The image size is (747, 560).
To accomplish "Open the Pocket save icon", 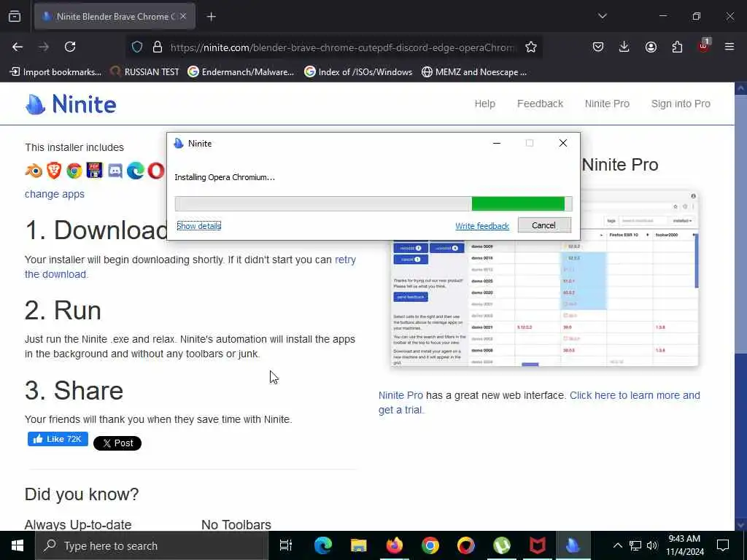I will pos(598,47).
